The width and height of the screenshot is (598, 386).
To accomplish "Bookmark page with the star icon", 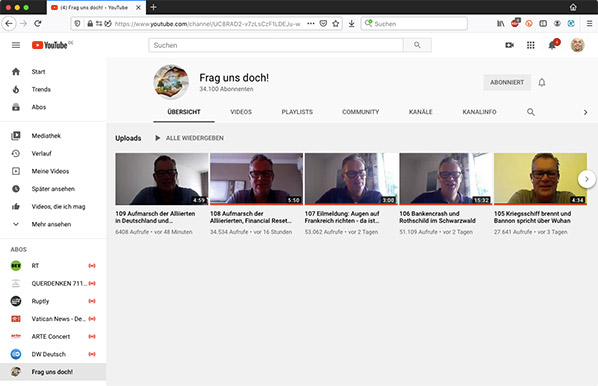I will click(x=336, y=24).
